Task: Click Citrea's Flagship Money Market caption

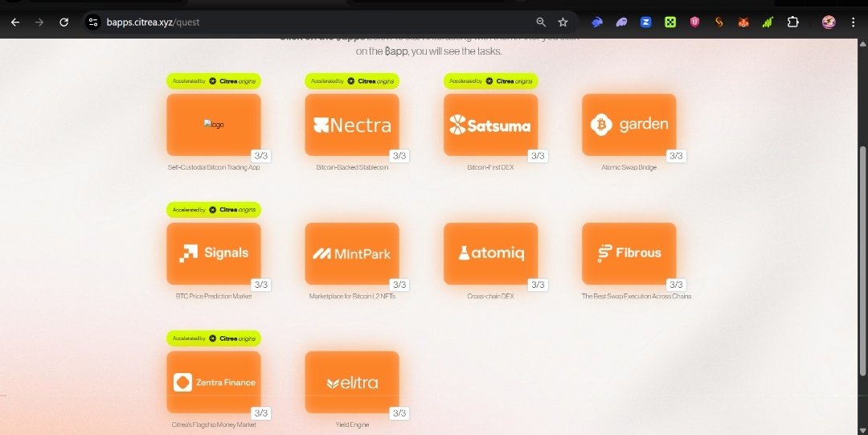Action: (x=214, y=425)
